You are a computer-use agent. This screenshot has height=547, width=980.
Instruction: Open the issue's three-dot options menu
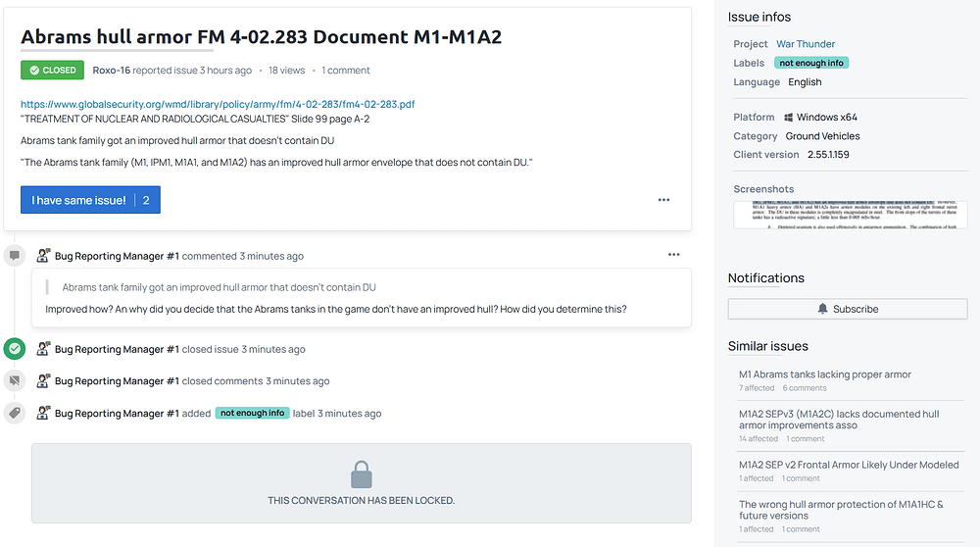pos(663,200)
